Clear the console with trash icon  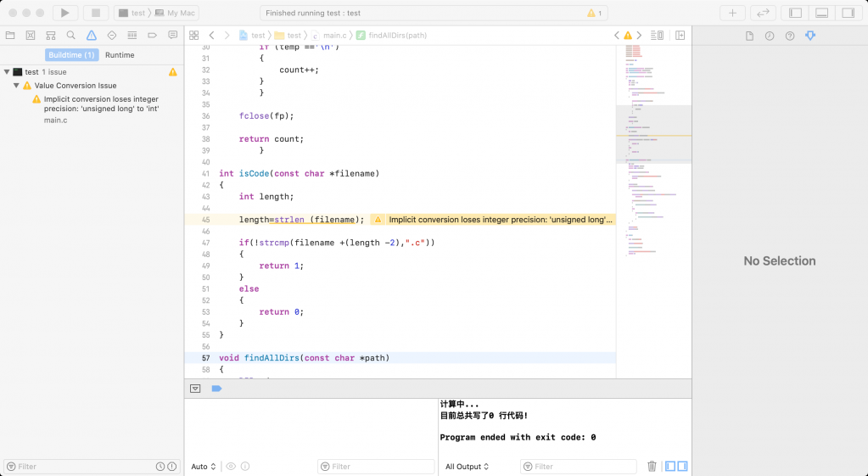click(x=652, y=466)
